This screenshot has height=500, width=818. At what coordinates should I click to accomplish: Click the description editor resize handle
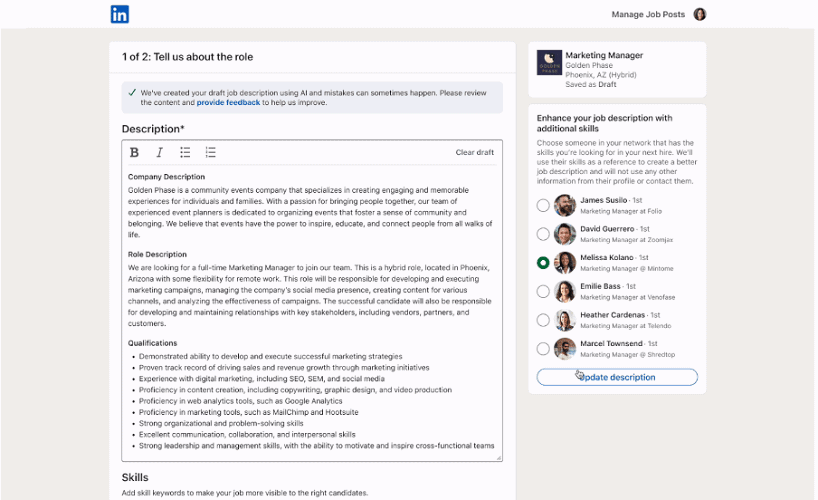point(499,458)
